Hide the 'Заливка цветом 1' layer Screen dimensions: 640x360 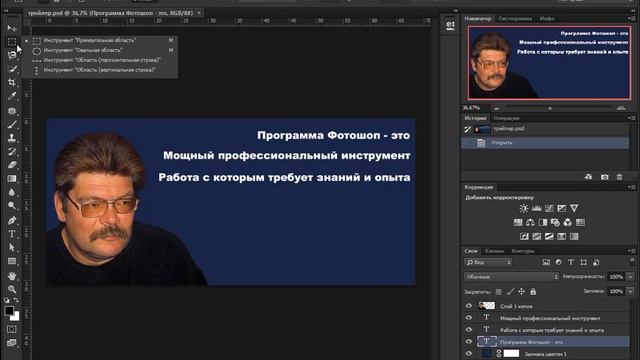coord(469,353)
